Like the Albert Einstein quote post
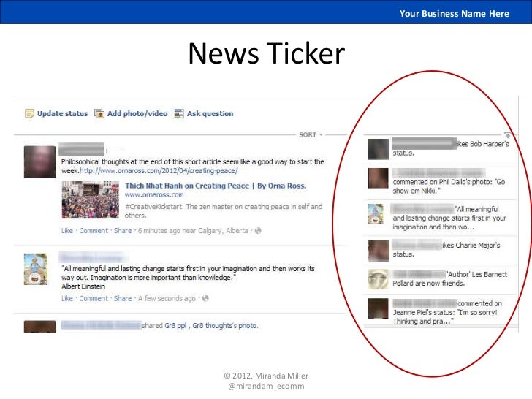532x399 pixels. tap(67, 298)
